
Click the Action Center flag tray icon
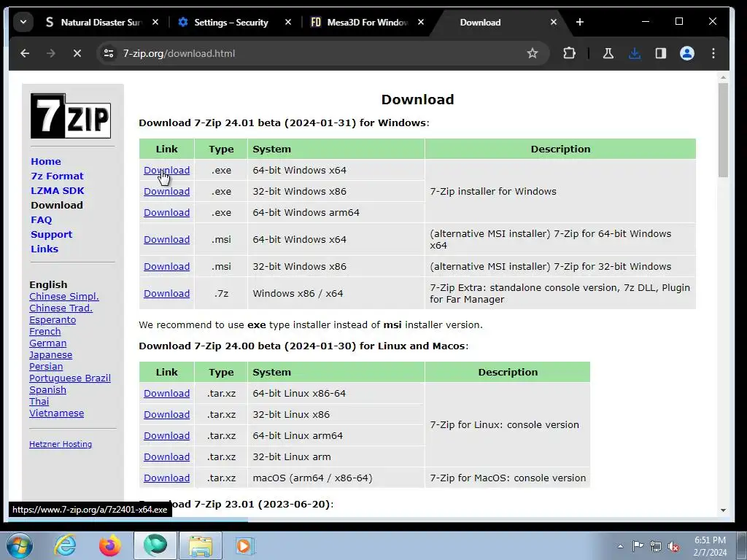tap(638, 546)
